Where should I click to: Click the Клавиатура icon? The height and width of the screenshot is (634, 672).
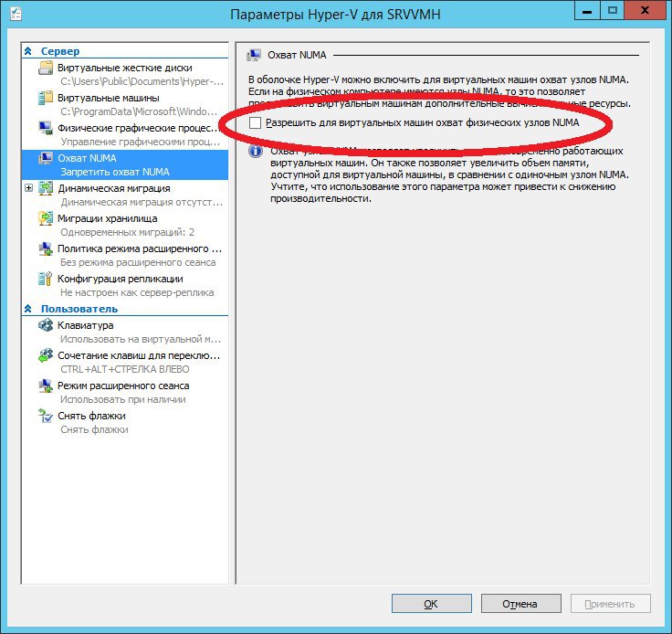pyautogui.click(x=46, y=325)
